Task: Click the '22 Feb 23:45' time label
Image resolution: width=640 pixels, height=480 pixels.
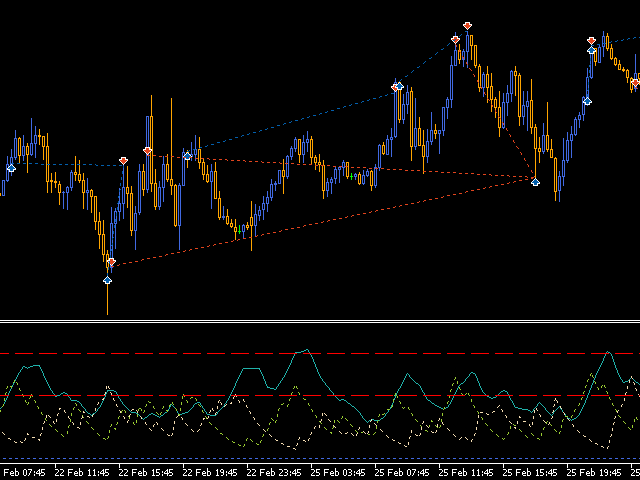Action: point(275,473)
